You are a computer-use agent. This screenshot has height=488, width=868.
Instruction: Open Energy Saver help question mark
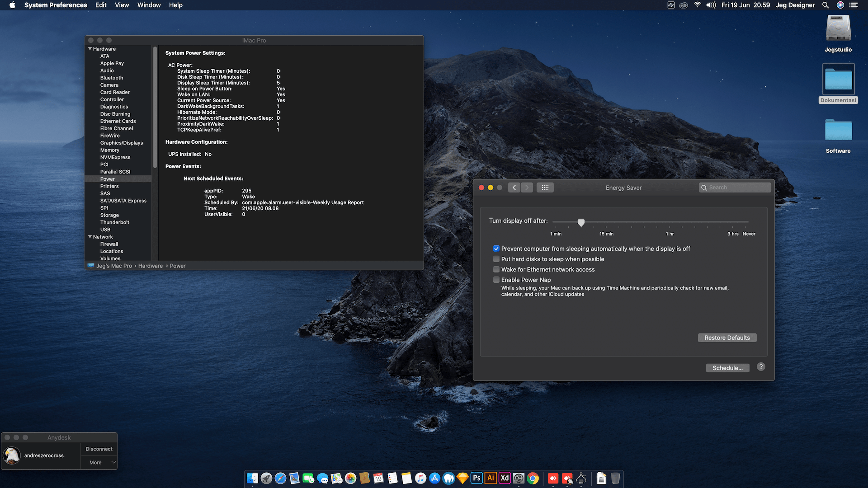(x=761, y=367)
